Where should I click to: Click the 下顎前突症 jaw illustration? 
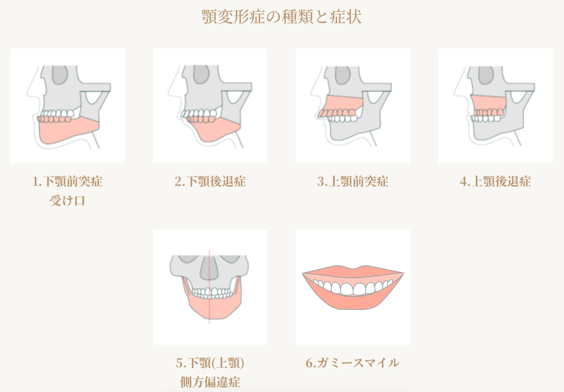pos(67,106)
